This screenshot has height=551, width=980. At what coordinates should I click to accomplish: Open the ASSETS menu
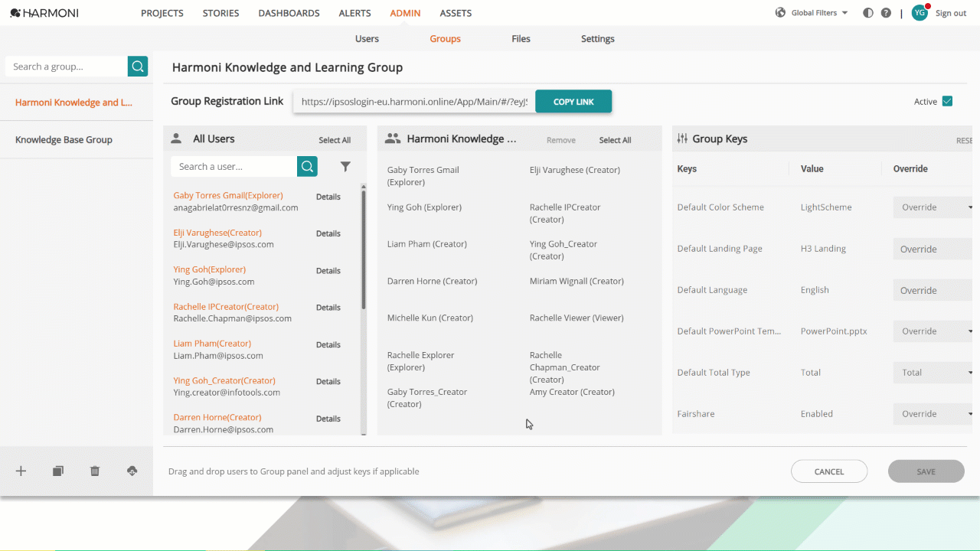456,13
